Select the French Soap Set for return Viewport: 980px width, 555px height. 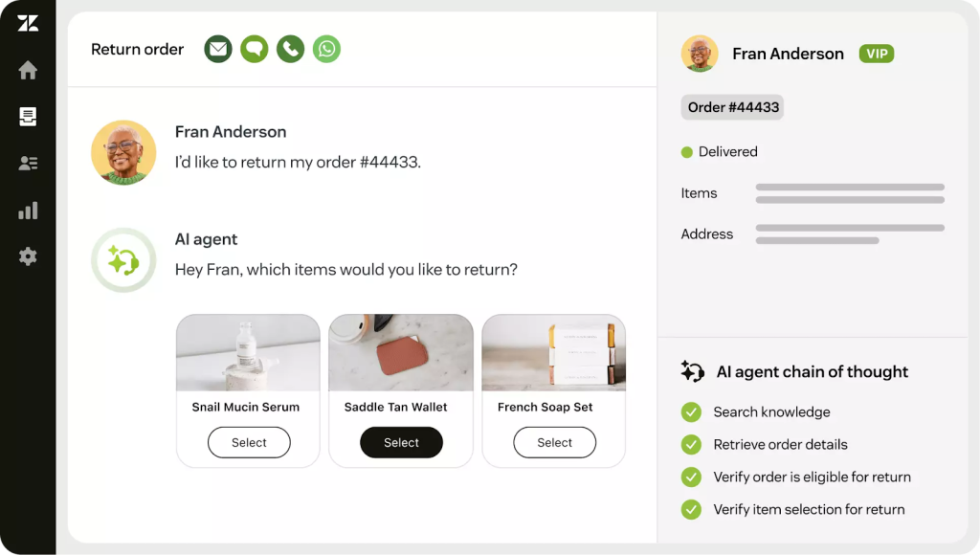[554, 442]
